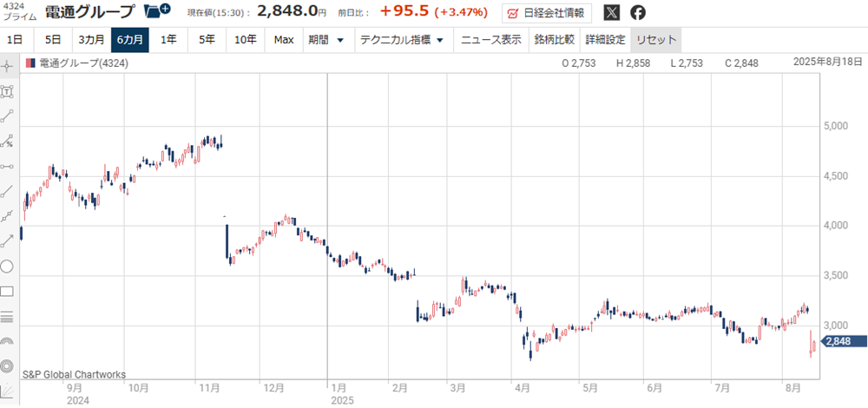Switch chart range to 5年
The width and height of the screenshot is (868, 408).
tap(207, 40)
